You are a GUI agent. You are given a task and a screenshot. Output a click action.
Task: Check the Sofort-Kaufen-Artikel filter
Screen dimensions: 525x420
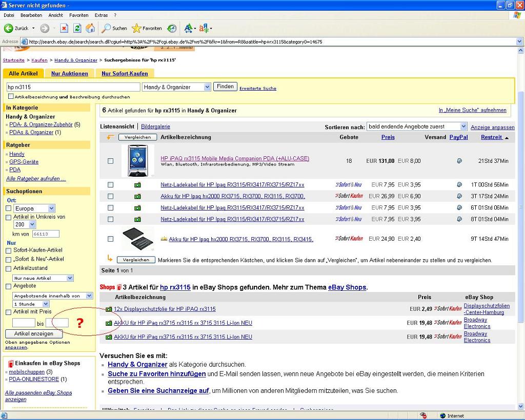[x=9, y=250]
